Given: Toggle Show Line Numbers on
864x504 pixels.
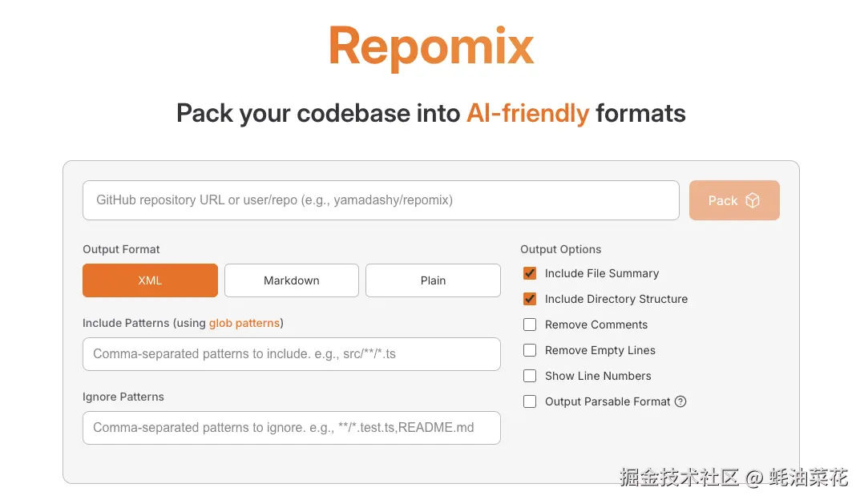Looking at the screenshot, I should pyautogui.click(x=530, y=376).
